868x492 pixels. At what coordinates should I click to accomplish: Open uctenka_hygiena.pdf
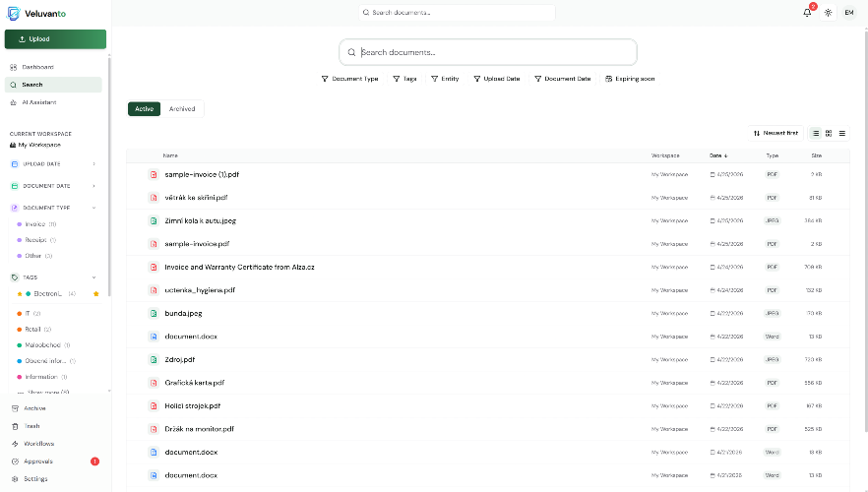(x=200, y=290)
